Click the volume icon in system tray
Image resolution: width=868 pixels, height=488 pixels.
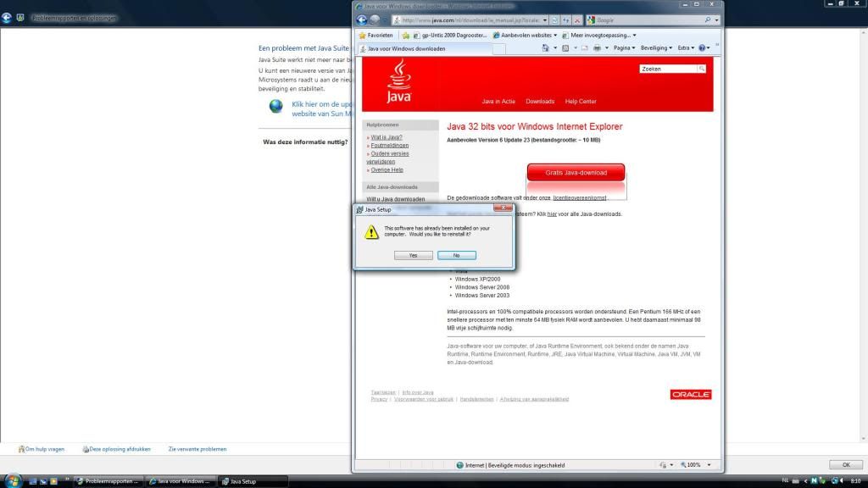click(841, 481)
